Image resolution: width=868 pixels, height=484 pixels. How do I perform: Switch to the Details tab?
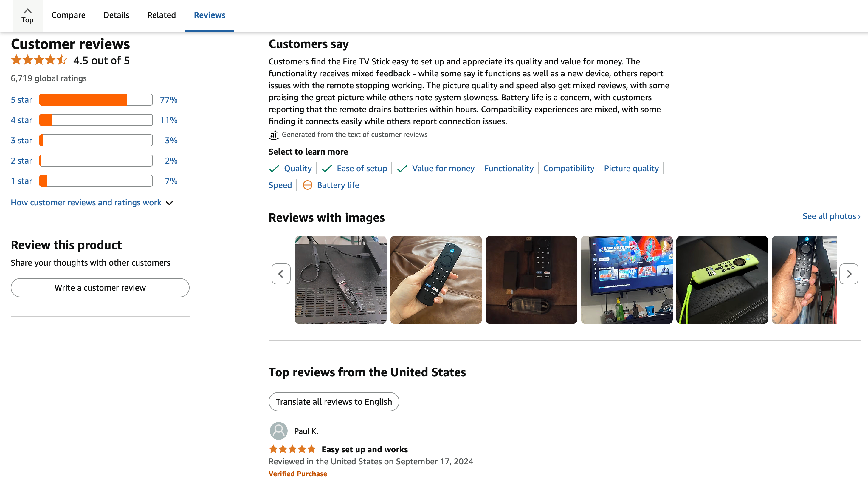click(116, 15)
